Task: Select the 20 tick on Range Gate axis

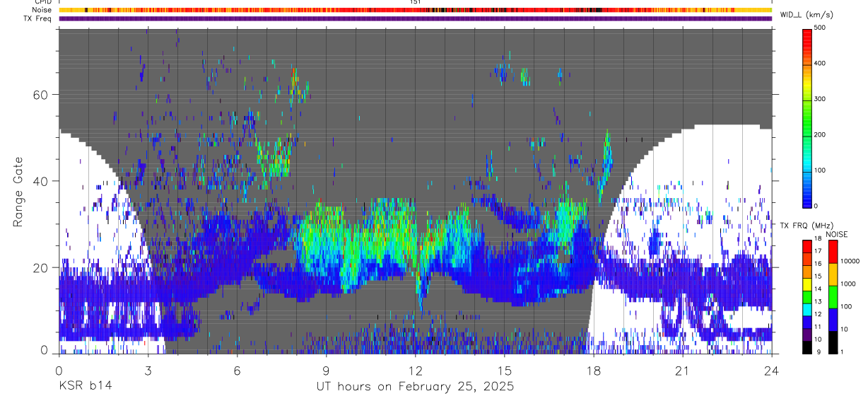Action: point(41,268)
